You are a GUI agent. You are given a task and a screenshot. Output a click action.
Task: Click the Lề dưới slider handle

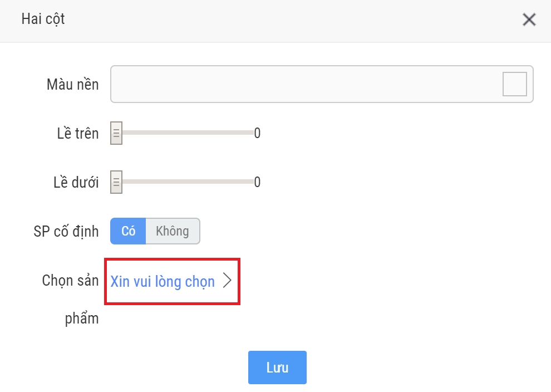coord(116,182)
